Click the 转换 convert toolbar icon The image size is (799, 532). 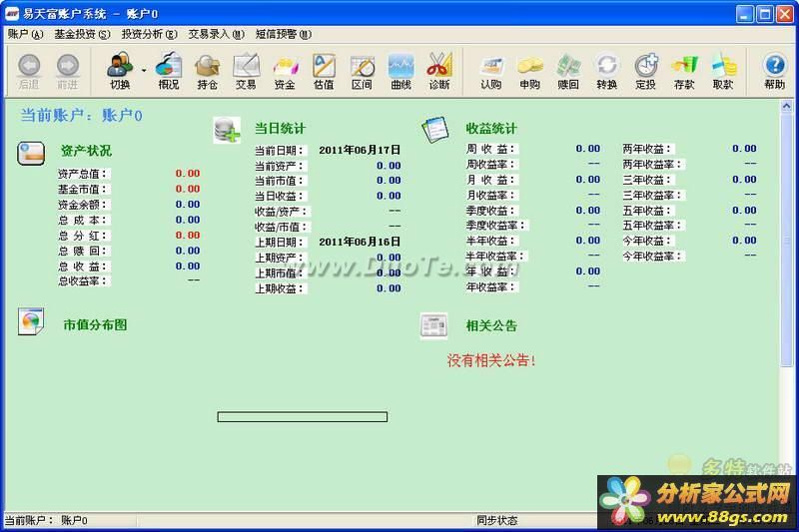coord(607,71)
